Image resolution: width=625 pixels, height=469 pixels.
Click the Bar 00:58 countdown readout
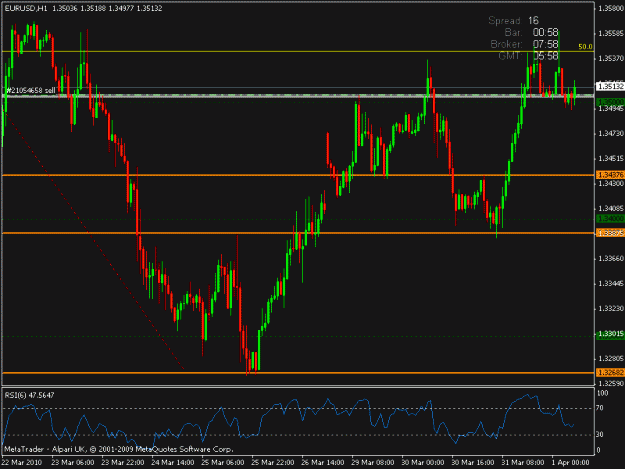coord(531,32)
